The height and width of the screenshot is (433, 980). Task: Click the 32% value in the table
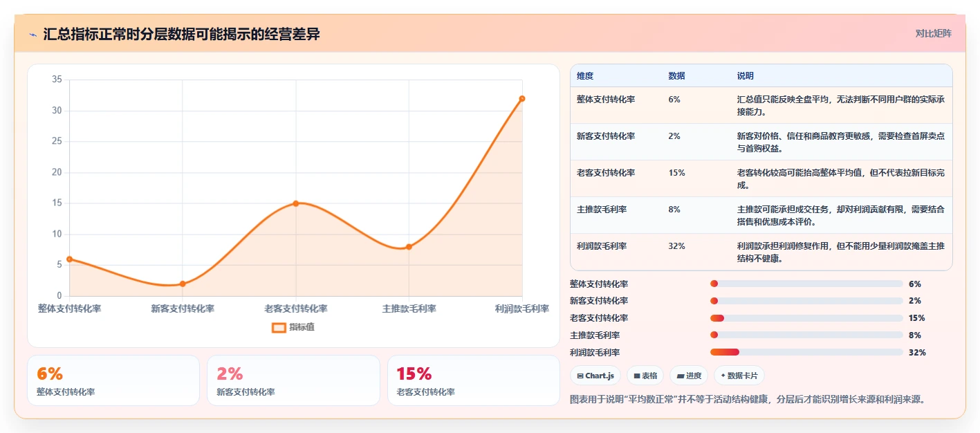[x=676, y=246]
